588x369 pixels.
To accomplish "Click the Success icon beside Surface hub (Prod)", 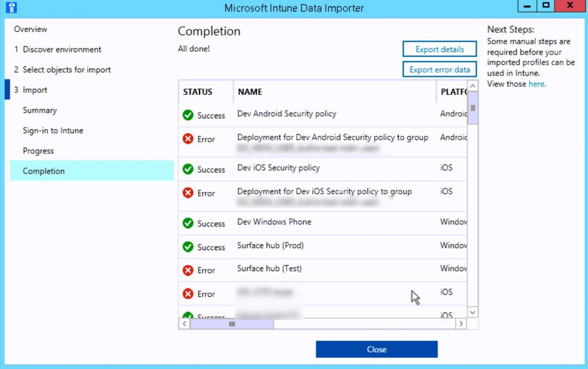I will 188,246.
